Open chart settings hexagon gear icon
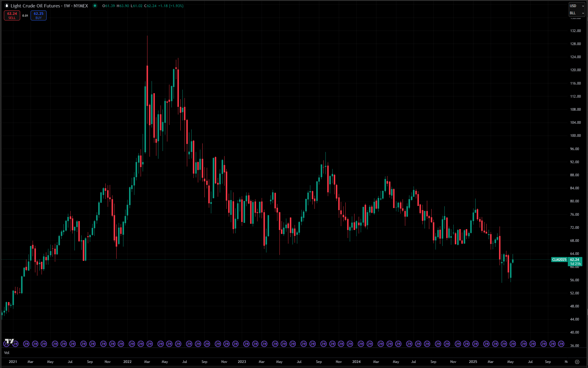 [x=577, y=362]
